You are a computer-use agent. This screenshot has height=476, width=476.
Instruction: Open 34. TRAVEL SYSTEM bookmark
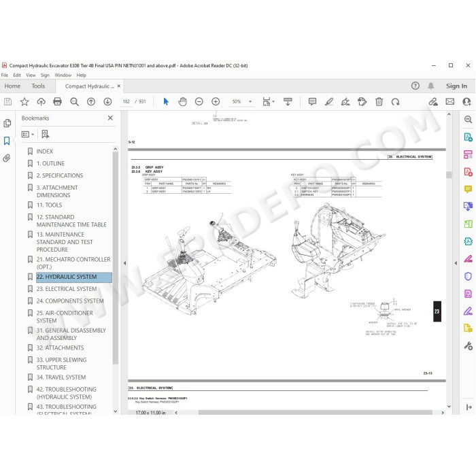pos(61,377)
